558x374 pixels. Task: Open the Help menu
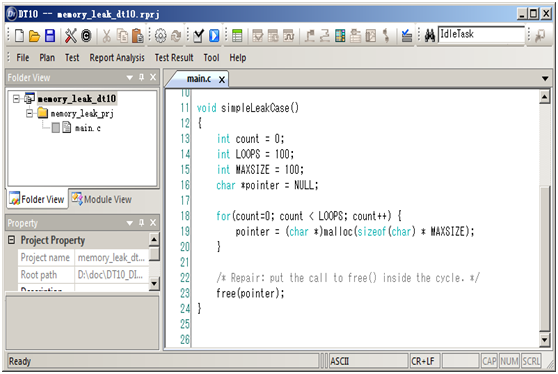coord(237,58)
